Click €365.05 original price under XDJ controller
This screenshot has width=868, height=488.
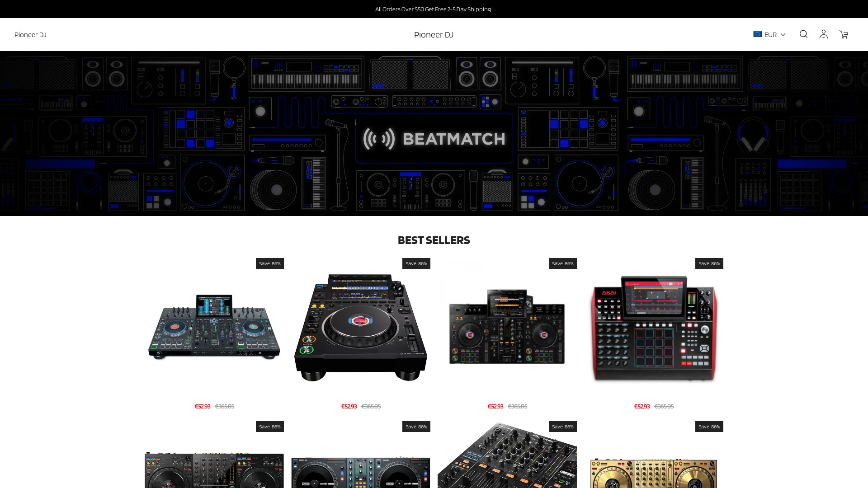coord(518,406)
